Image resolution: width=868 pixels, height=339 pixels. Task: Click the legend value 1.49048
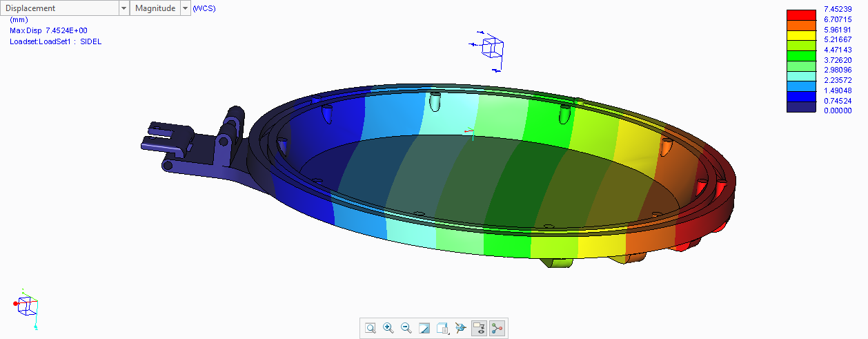[837, 90]
